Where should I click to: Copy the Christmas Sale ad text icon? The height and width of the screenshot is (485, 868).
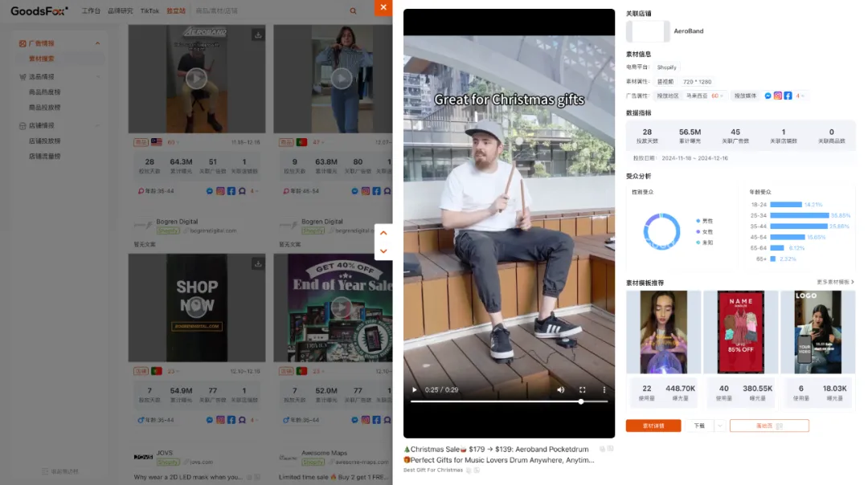(x=602, y=449)
